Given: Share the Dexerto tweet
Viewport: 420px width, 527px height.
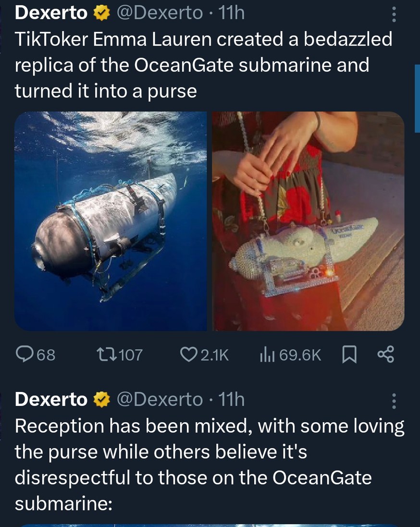Looking at the screenshot, I should coord(385,355).
